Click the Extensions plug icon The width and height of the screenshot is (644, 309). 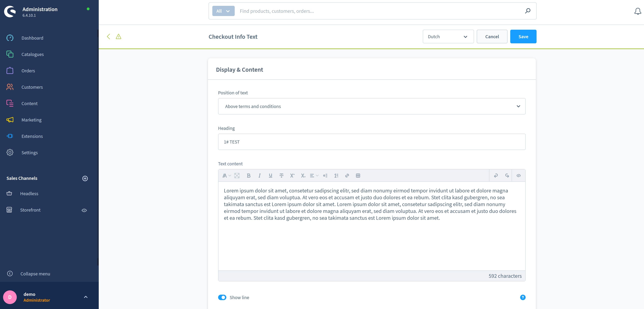click(10, 136)
